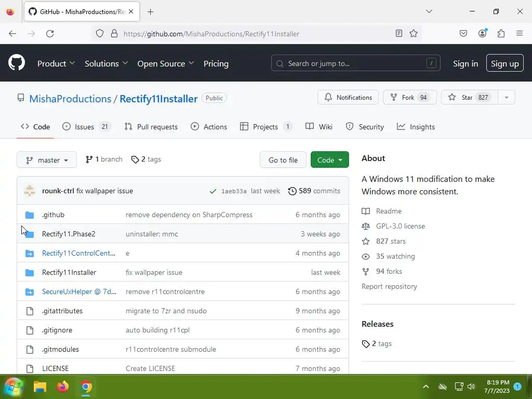
Task: Open the Actions tab
Action: point(209,127)
